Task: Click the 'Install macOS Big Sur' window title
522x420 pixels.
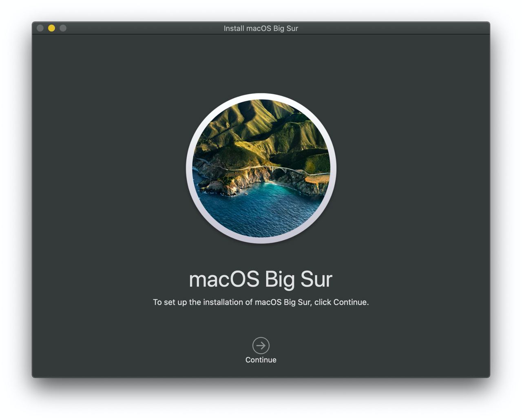Action: coord(261,28)
